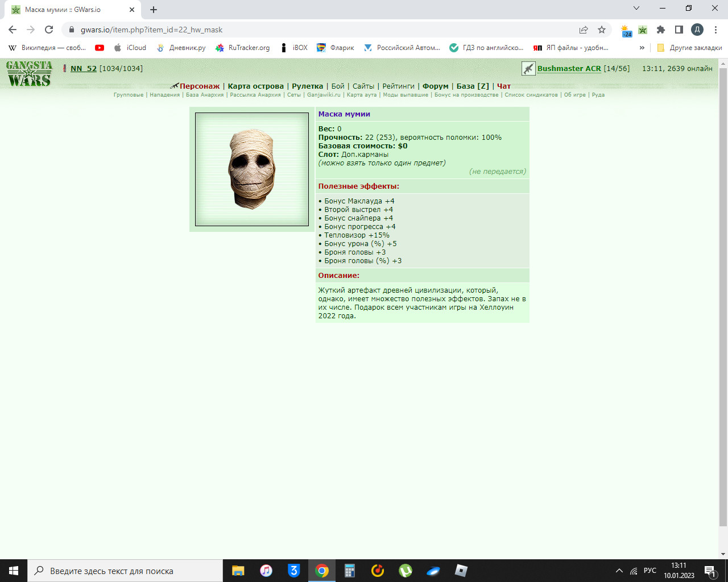Open the Roblox taskbar icon
Image resolution: width=728 pixels, height=582 pixels.
[x=461, y=571]
